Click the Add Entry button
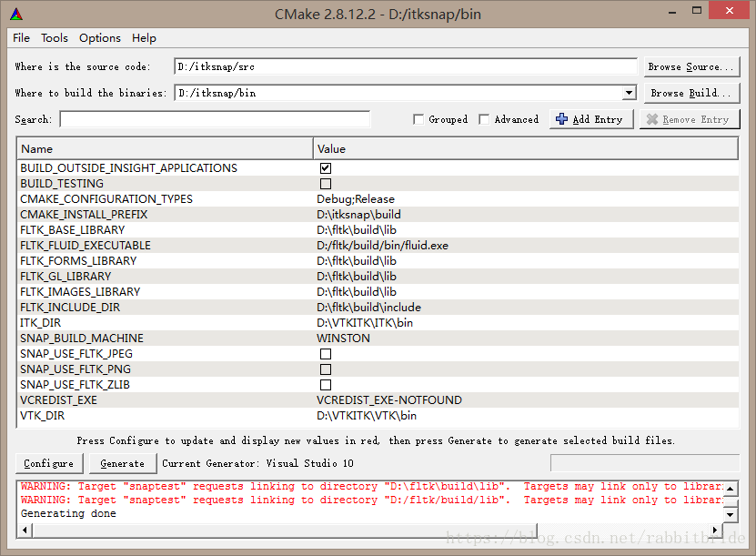Screen dimensions: 756x556 (591, 119)
